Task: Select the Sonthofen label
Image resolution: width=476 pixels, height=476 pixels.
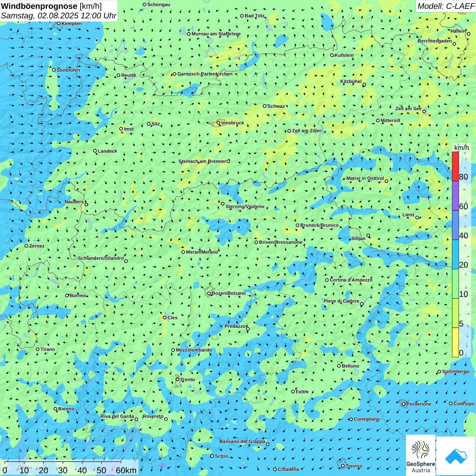Action: click(x=68, y=70)
